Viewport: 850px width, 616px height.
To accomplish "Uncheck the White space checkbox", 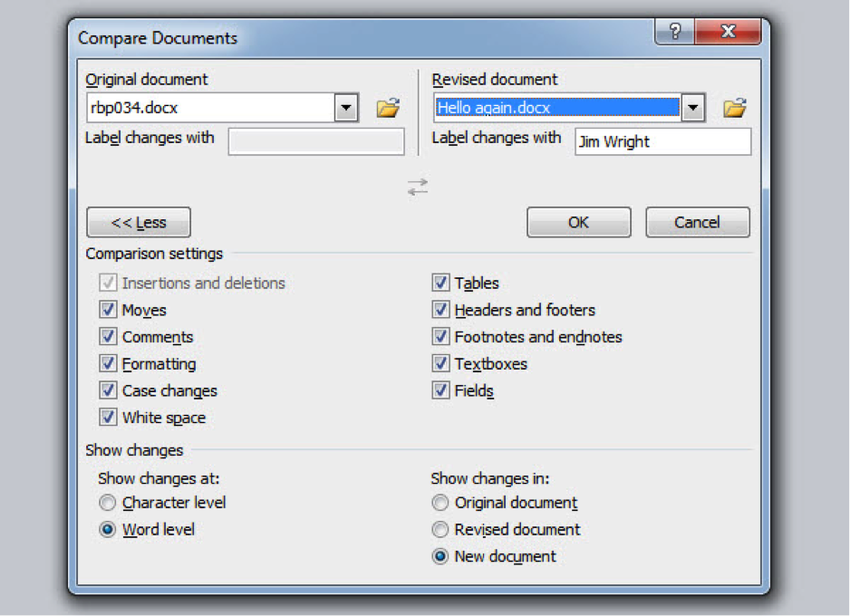I will pos(108,418).
